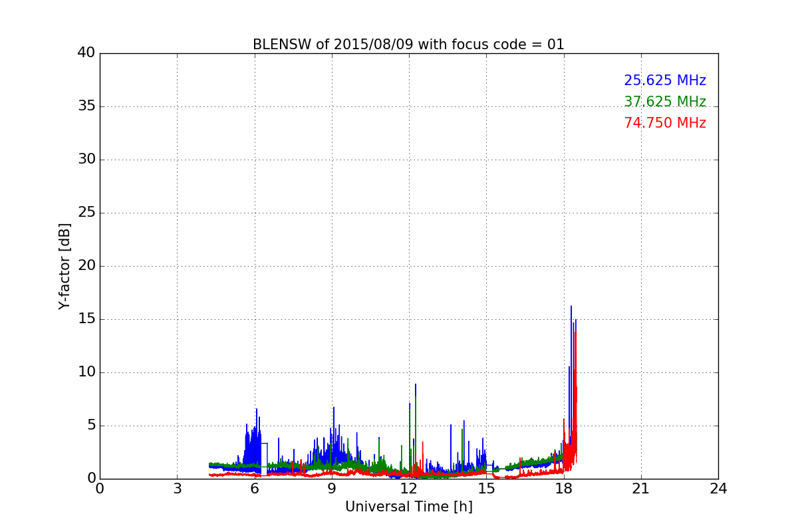Image resolution: width=798 pixels, height=532 pixels.
Task: Select the red '74.750 MHz' legend label
Action: pyautogui.click(x=665, y=123)
